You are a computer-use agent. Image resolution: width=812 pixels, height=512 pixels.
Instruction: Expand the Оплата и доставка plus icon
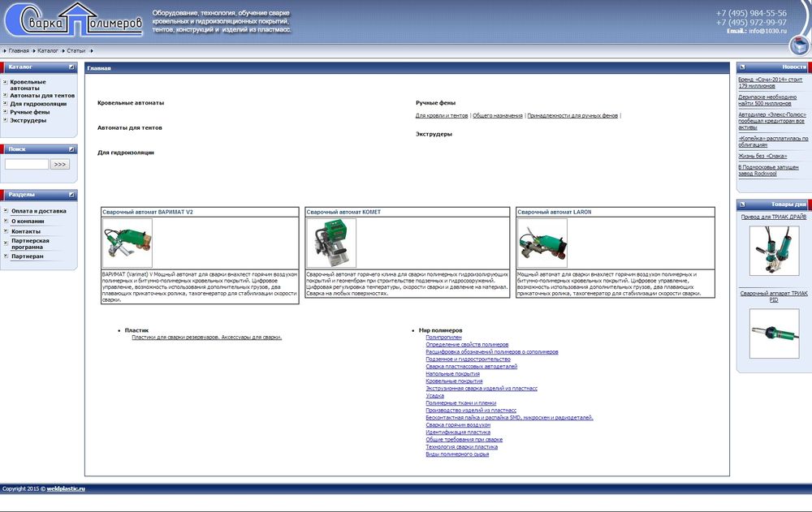6,211
